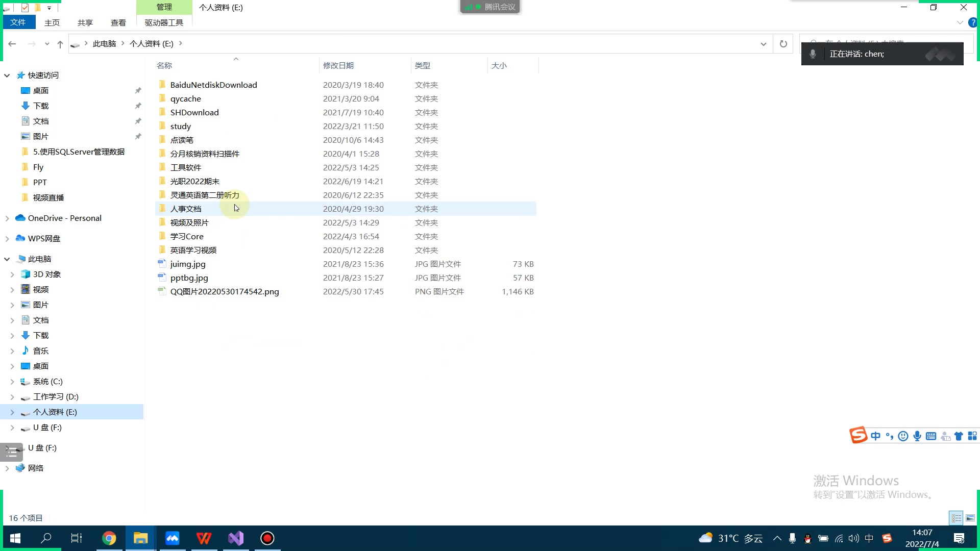Toggle Sogou Chinese/English input mode
The height and width of the screenshot is (551, 980).
tap(876, 436)
